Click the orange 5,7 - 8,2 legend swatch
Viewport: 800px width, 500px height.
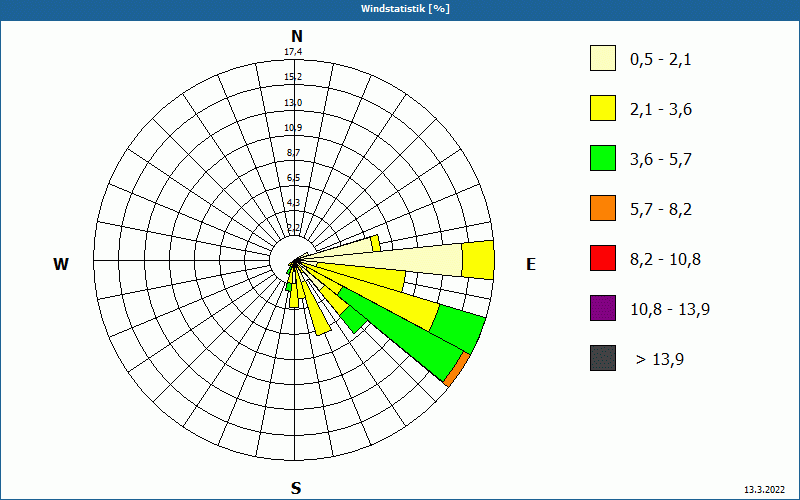(x=603, y=208)
